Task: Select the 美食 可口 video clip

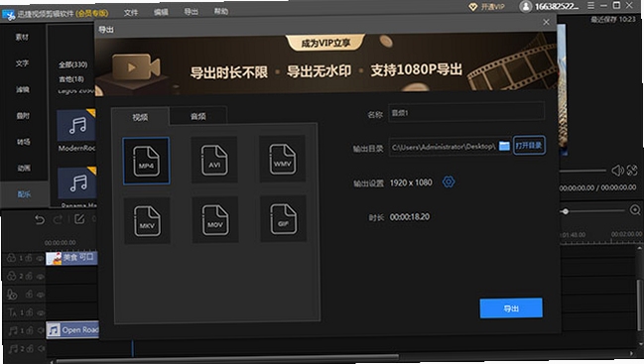Action: (71, 258)
